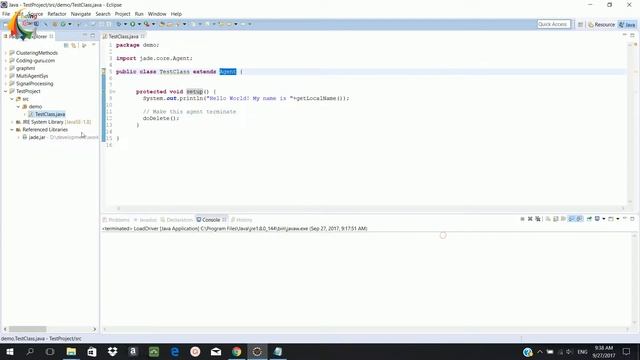Click Windows Start button
Image resolution: width=640 pixels, height=360 pixels.
point(9,351)
